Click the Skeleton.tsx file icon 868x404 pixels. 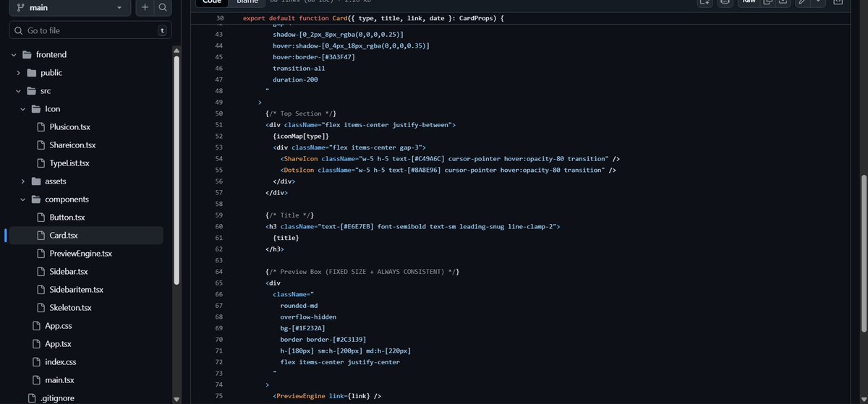coord(41,308)
